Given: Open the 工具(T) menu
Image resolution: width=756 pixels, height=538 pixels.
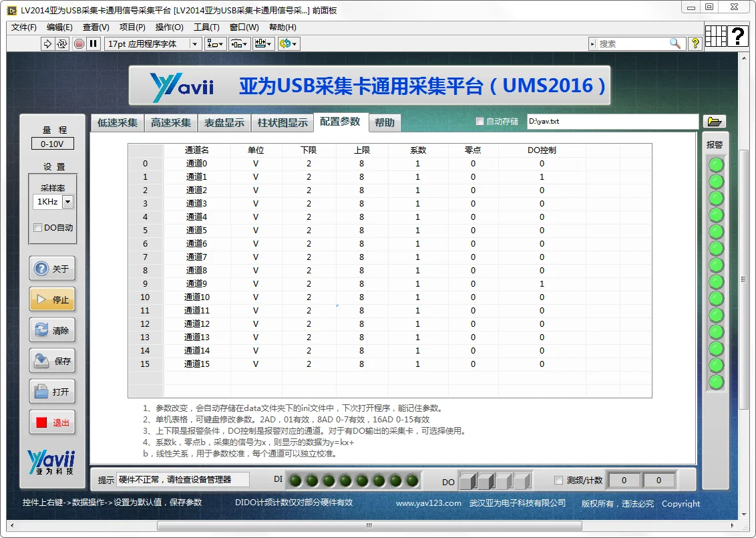Looking at the screenshot, I should (206, 27).
